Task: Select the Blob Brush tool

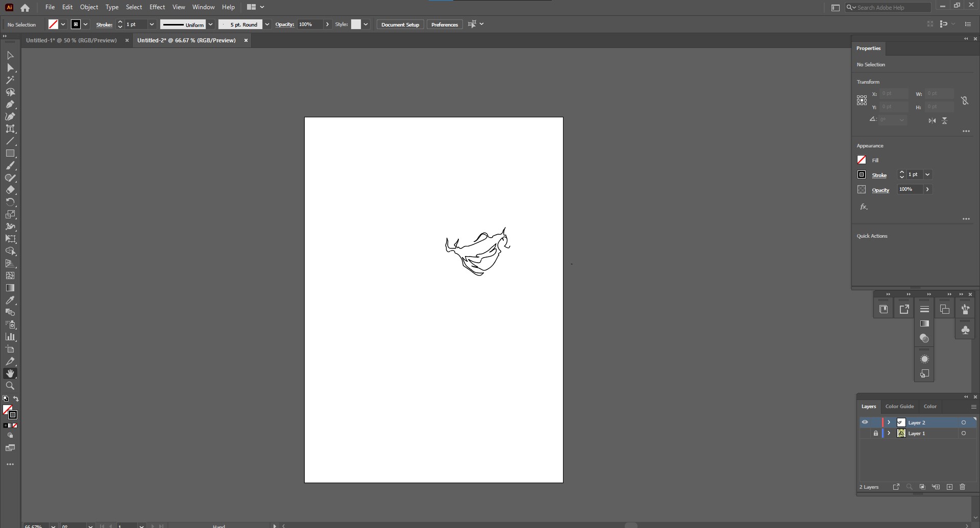Action: 10,178
